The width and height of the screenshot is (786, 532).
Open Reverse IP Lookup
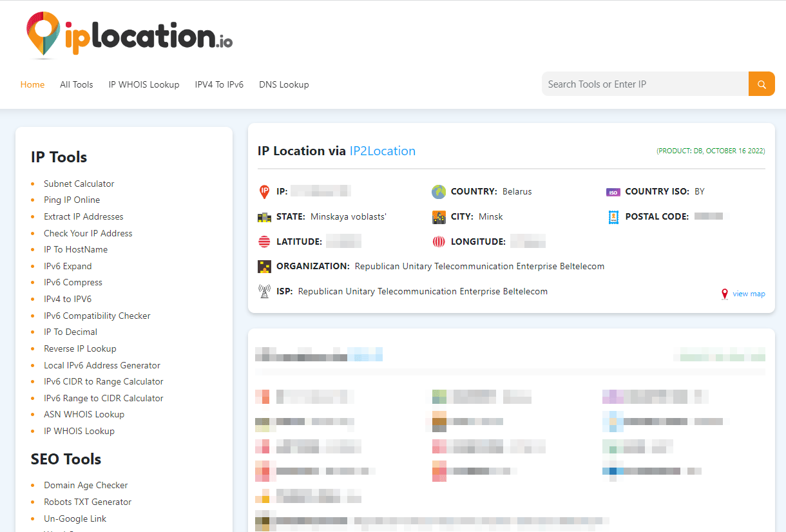coord(81,348)
